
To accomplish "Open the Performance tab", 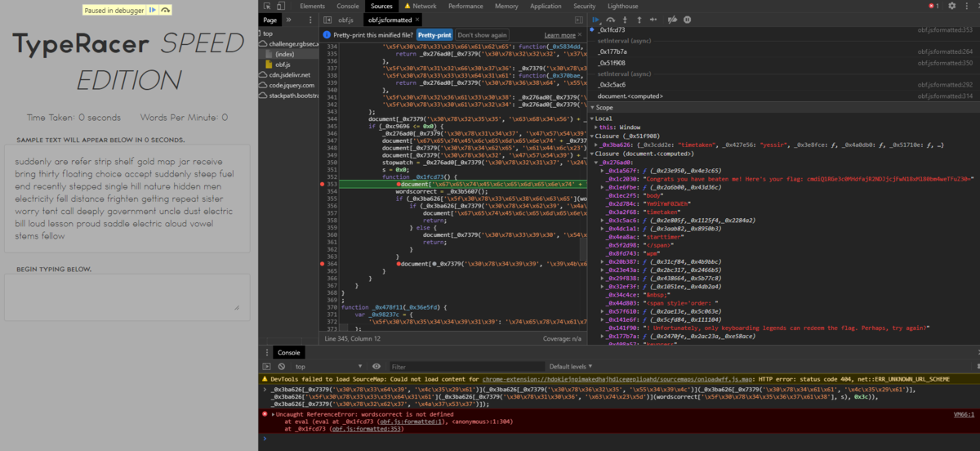I will pos(465,6).
